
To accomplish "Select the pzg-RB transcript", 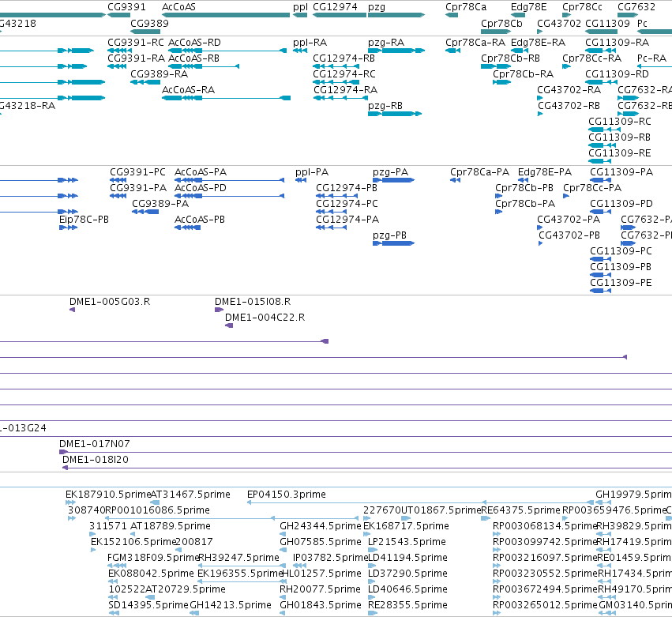I will 395,114.
